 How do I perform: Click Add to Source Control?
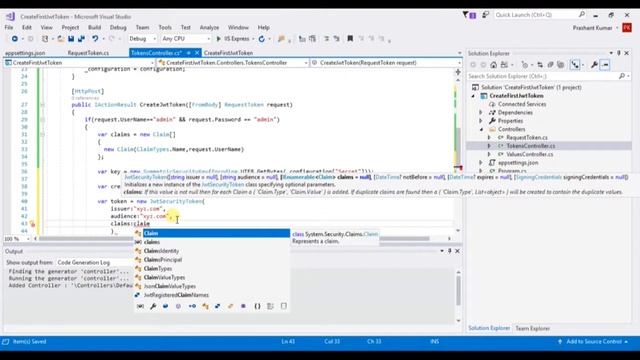tap(593, 342)
